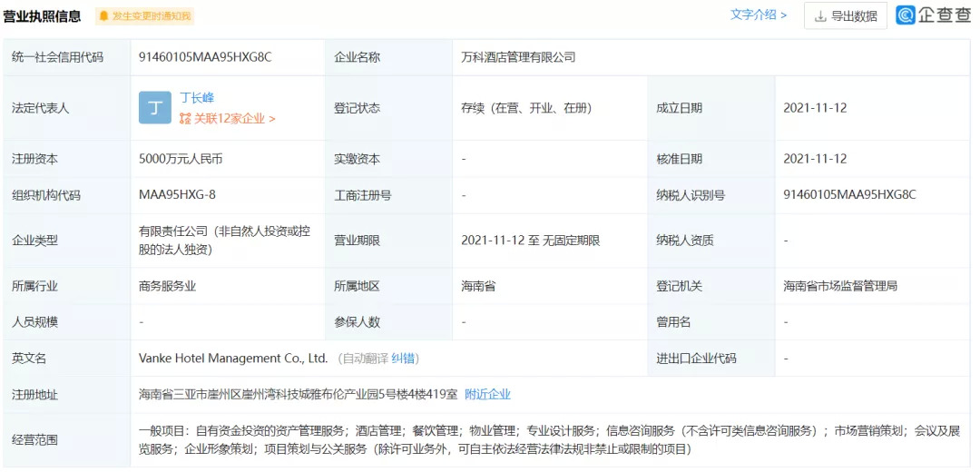Click the 法定代表人 field label
Image resolution: width=980 pixels, height=472 pixels.
[x=41, y=108]
